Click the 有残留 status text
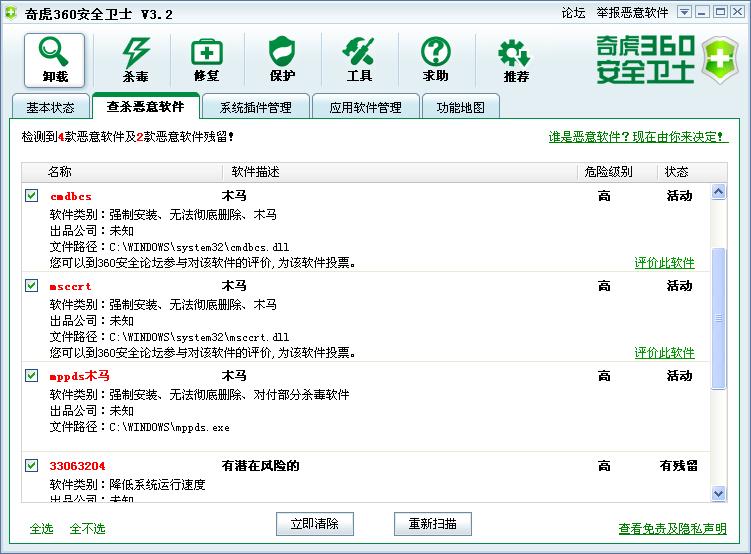Viewport: 751px width, 554px height. pos(678,465)
